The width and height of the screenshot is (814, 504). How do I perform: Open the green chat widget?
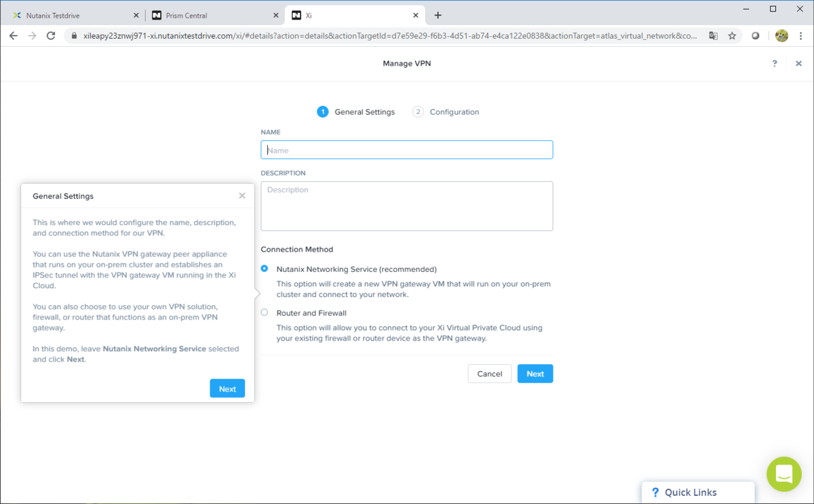coord(784,474)
